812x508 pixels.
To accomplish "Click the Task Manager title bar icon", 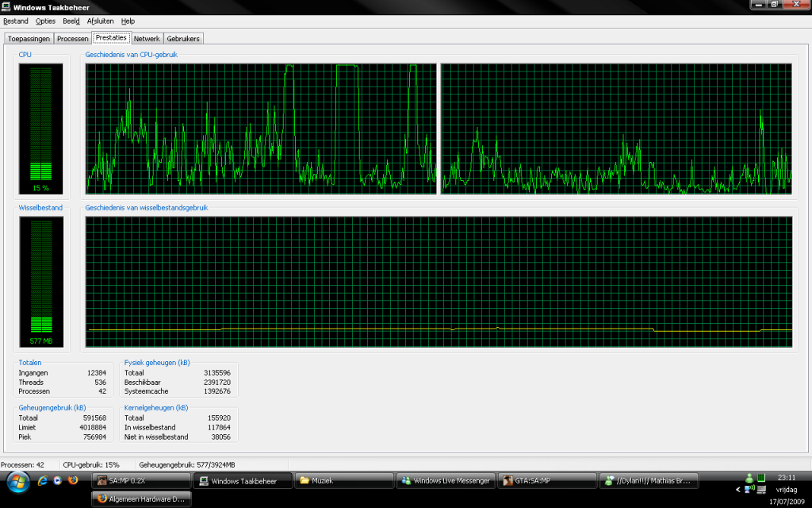I will (x=6, y=7).
